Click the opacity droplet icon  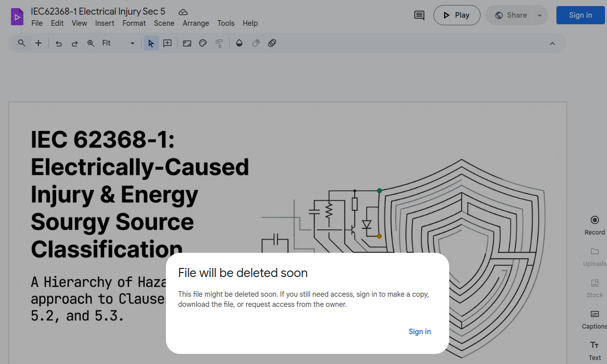pos(239,43)
